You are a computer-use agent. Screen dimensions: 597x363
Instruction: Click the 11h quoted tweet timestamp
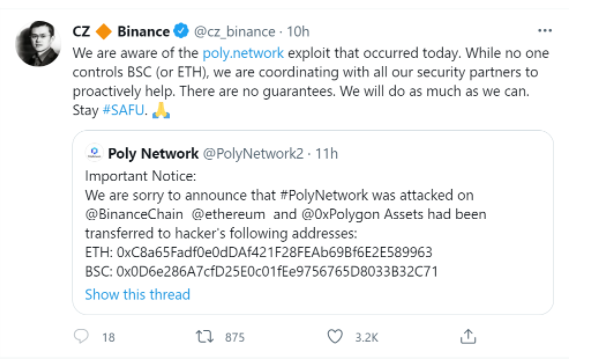coord(326,154)
